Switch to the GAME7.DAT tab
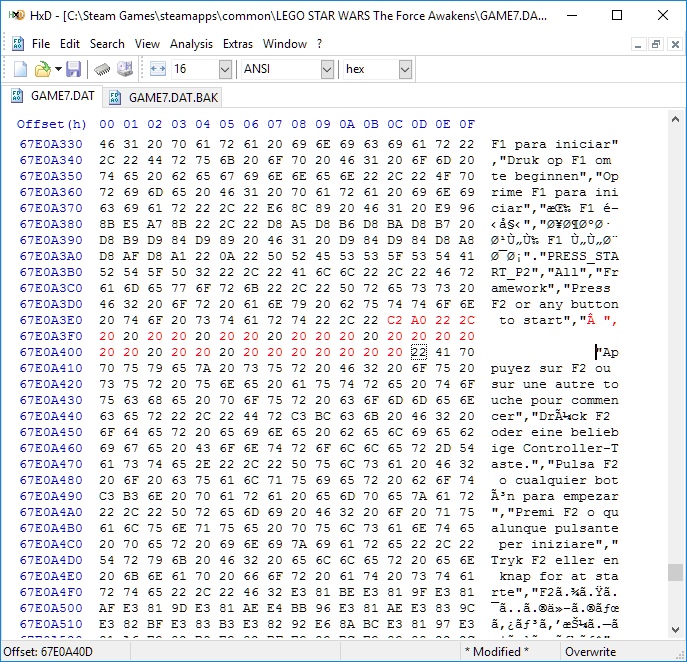The height and width of the screenshot is (662, 687). pyautogui.click(x=53, y=96)
